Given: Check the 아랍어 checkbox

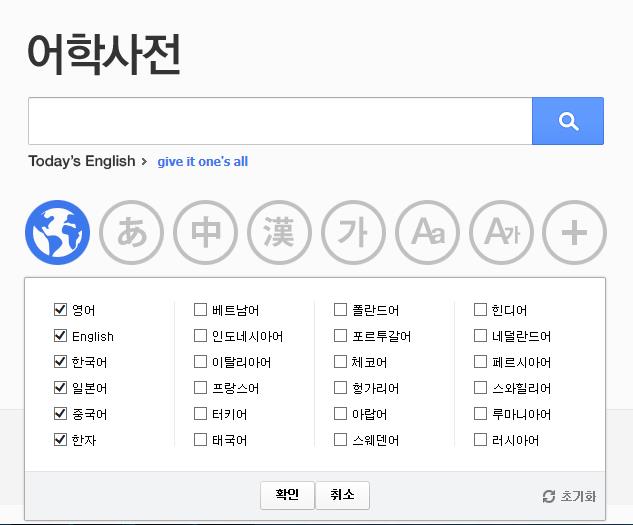Looking at the screenshot, I should (x=340, y=414).
